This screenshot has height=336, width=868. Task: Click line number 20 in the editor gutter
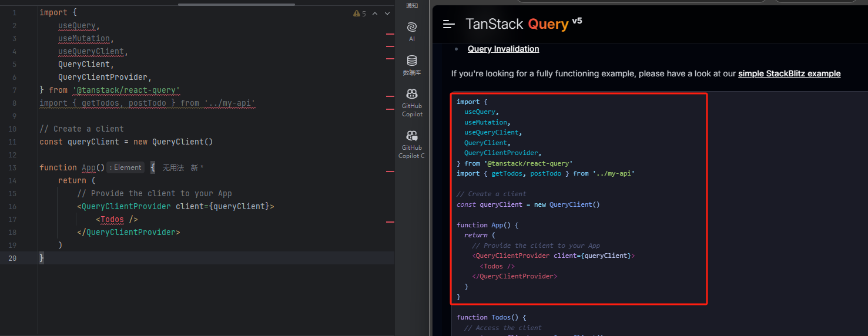tap(13, 258)
